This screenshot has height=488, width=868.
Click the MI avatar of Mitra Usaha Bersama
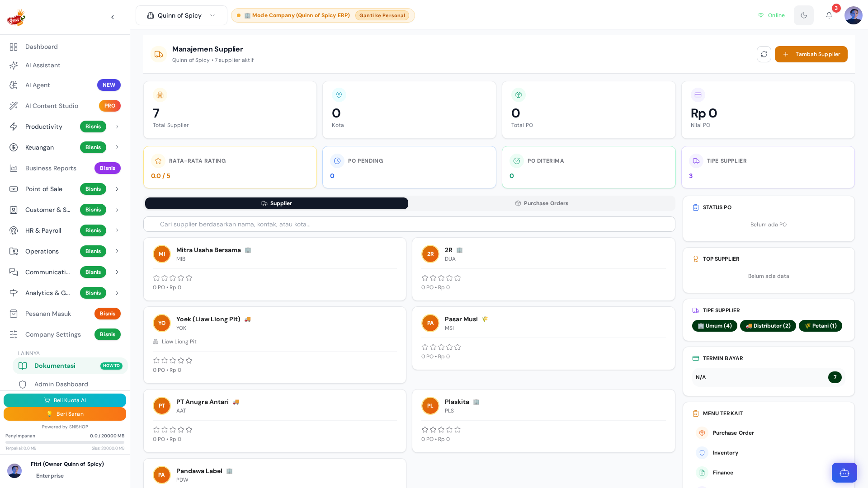tap(162, 254)
